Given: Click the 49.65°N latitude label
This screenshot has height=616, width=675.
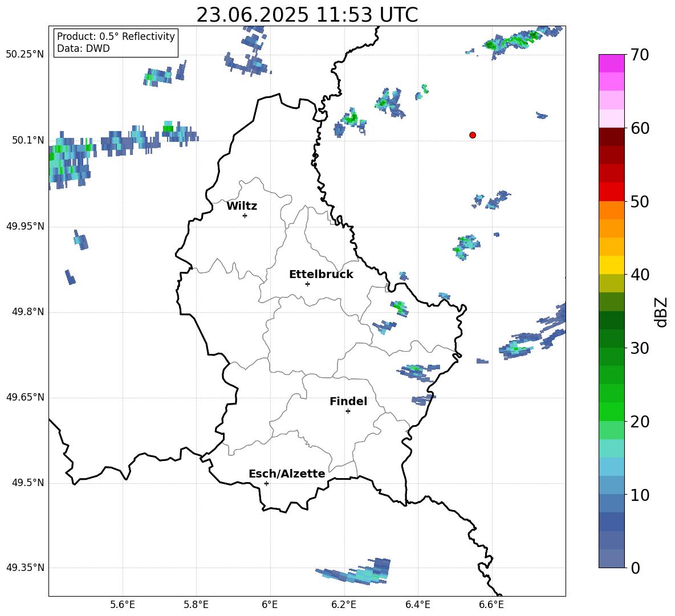Looking at the screenshot, I should coord(25,397).
